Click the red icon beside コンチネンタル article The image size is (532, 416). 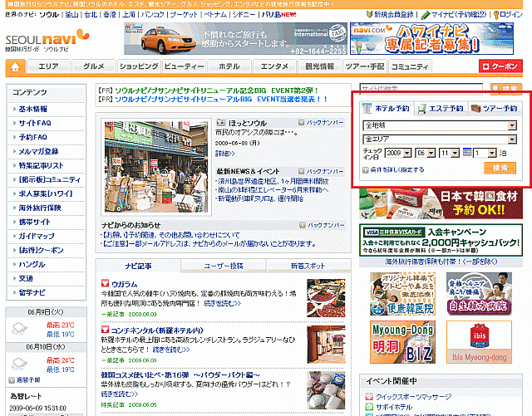pos(106,330)
